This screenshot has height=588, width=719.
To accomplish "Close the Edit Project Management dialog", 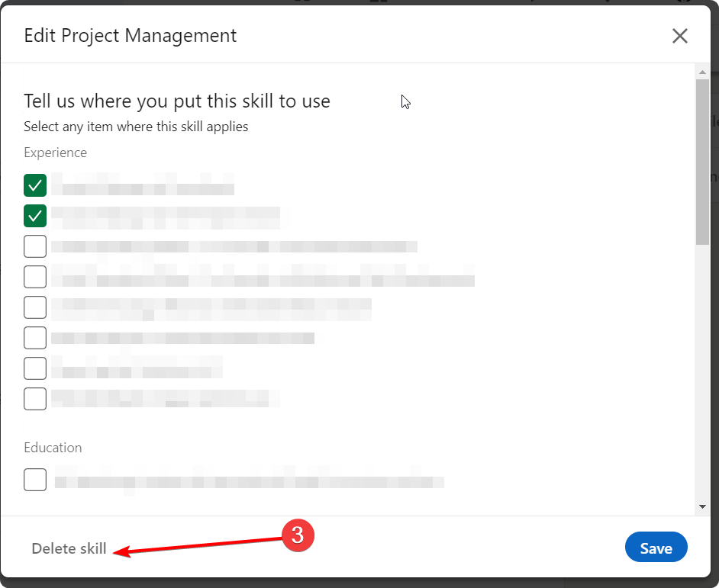I will pyautogui.click(x=679, y=36).
